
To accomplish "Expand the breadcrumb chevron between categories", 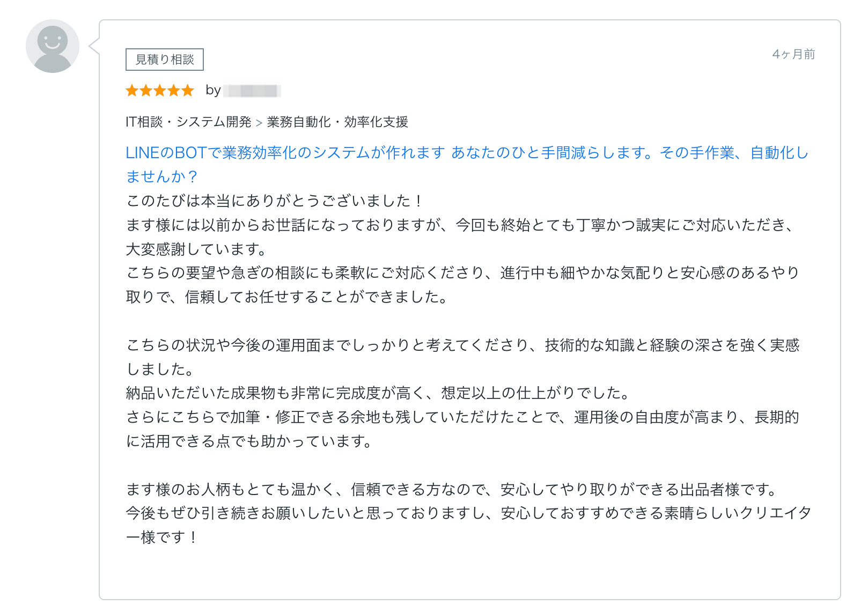I will click(x=260, y=122).
